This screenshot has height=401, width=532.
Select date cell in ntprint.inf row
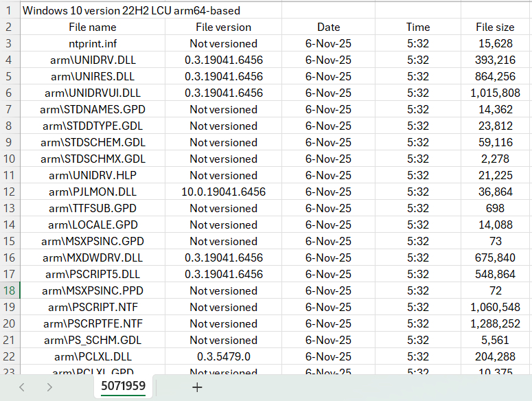click(x=328, y=43)
